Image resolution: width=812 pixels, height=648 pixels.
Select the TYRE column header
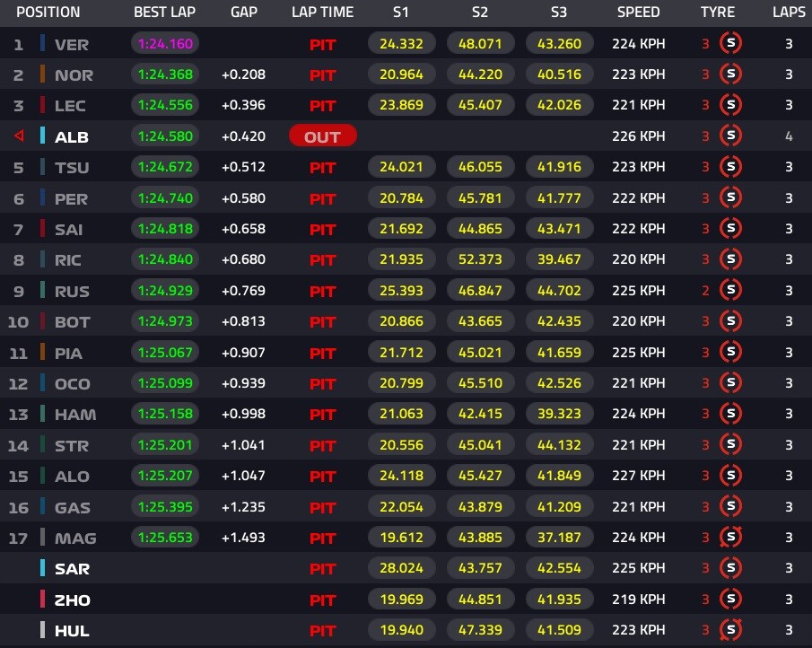click(x=717, y=12)
